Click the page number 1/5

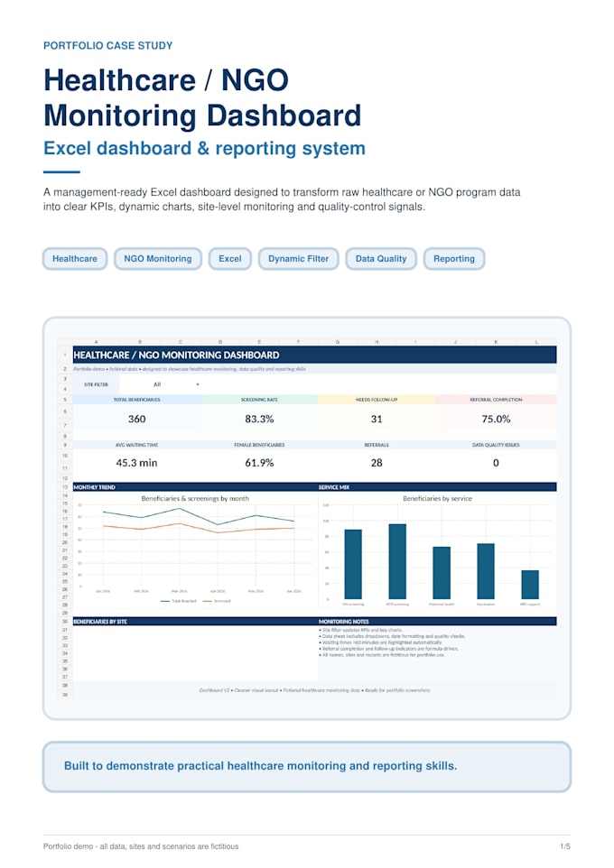click(x=564, y=846)
